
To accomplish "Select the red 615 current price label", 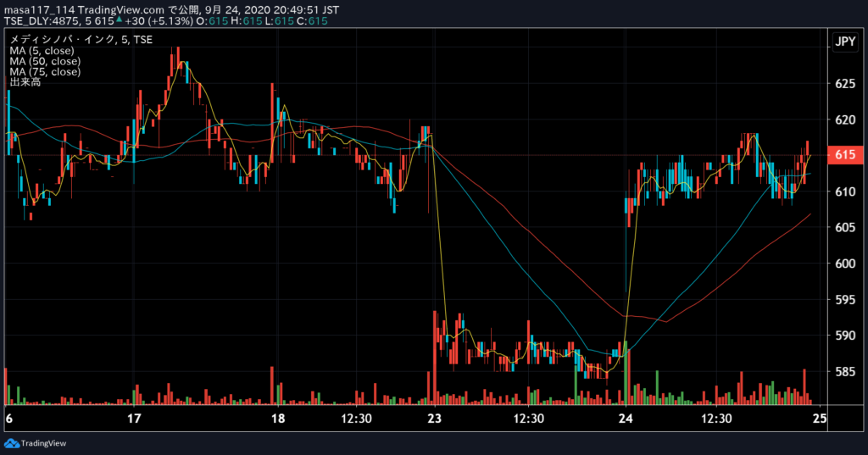I will point(845,155).
